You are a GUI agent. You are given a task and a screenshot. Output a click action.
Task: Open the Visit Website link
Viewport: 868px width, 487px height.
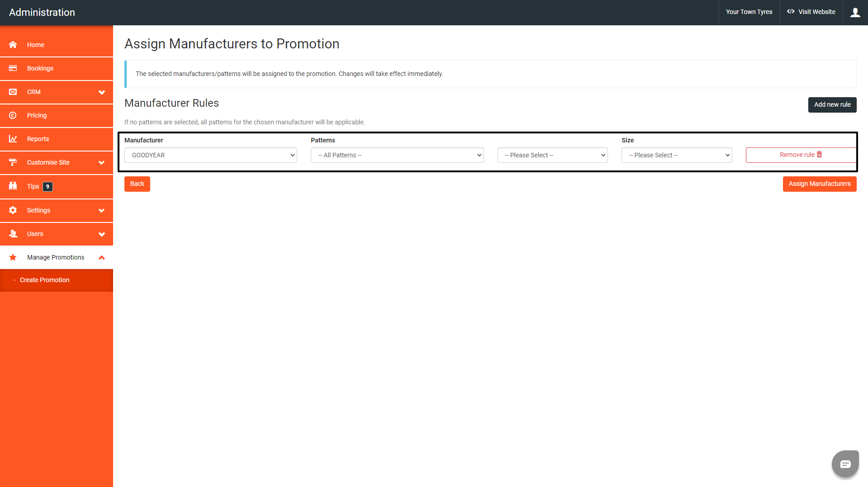pos(811,12)
